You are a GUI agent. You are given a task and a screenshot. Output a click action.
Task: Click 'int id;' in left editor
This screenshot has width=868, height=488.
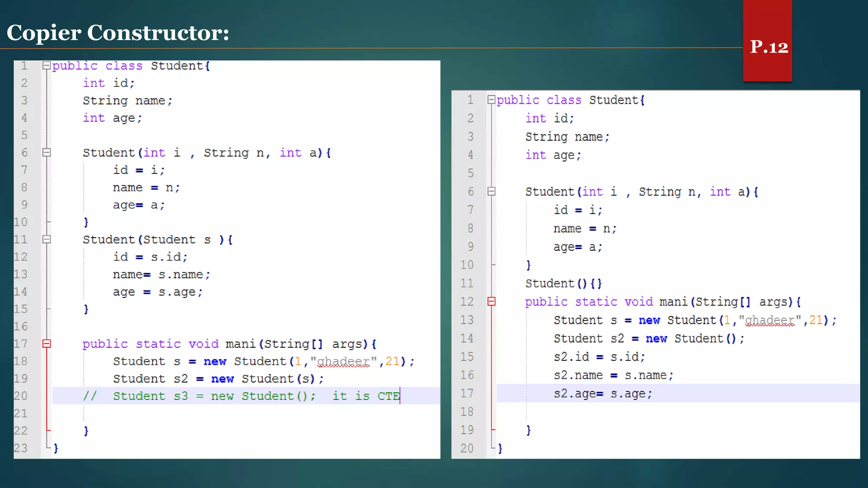point(108,83)
